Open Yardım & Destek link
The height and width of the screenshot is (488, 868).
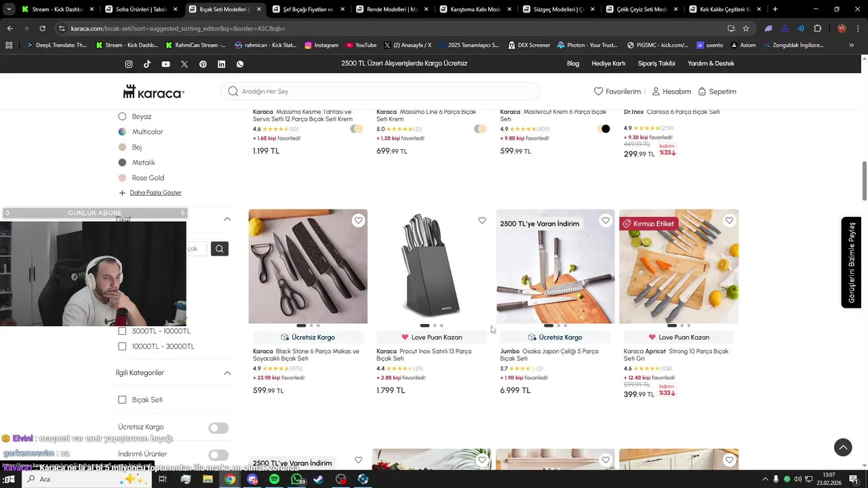pyautogui.click(x=711, y=63)
